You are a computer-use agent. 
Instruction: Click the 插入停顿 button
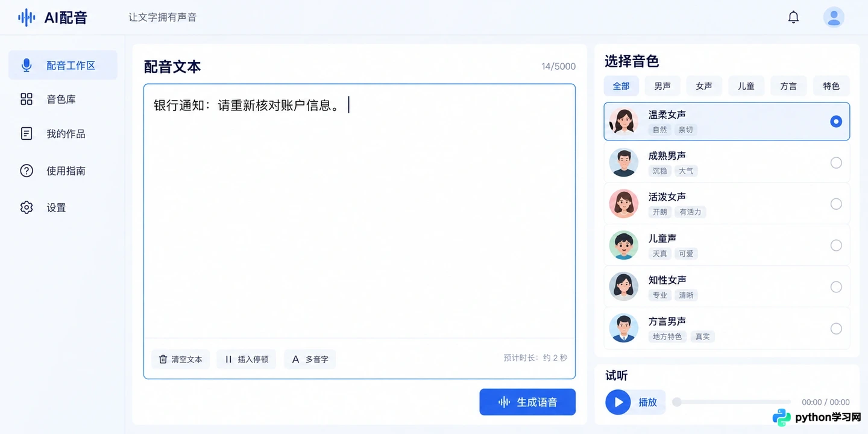247,359
